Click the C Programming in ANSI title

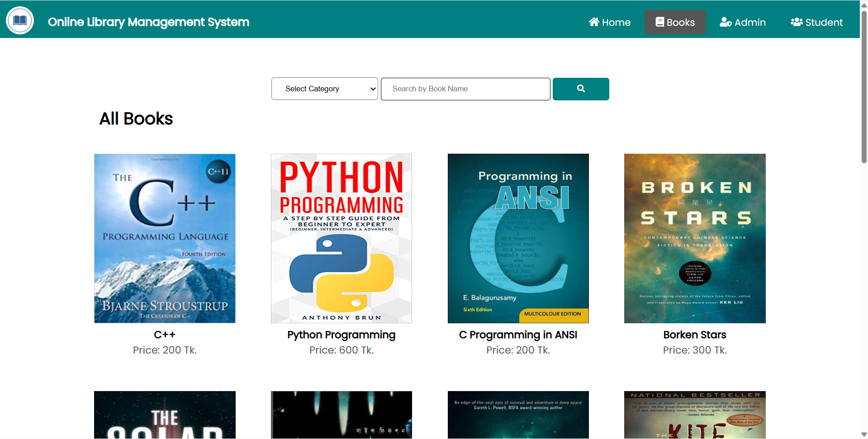coord(518,335)
